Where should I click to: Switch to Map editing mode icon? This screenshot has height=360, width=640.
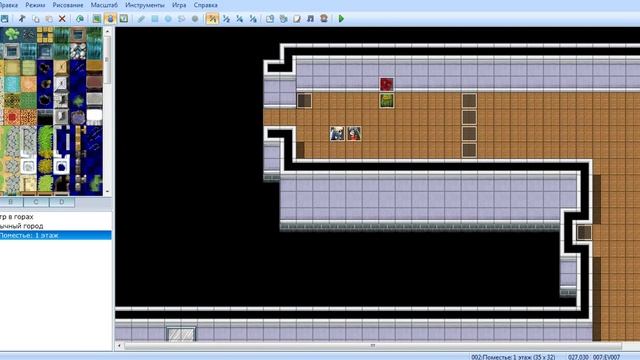[x=97, y=19]
